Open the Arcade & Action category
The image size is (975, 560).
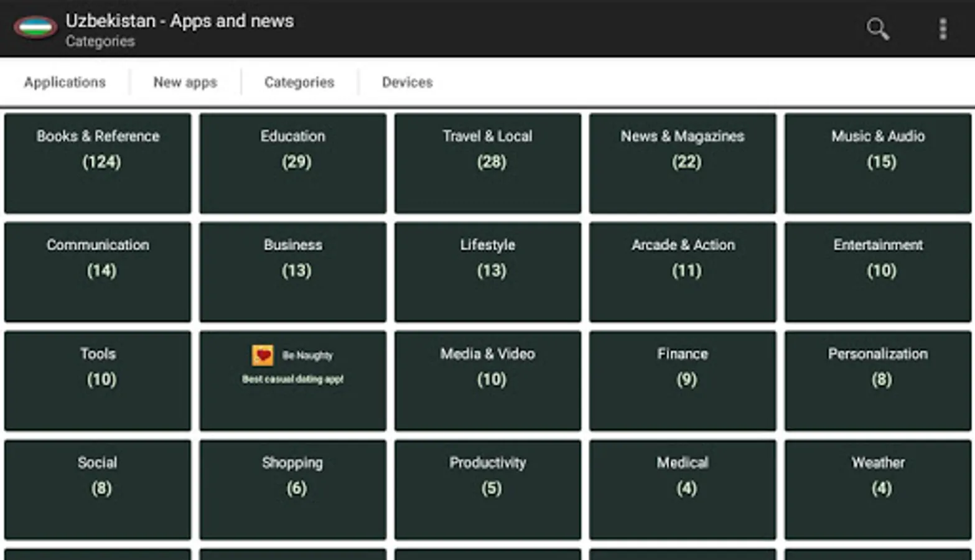pyautogui.click(x=683, y=272)
